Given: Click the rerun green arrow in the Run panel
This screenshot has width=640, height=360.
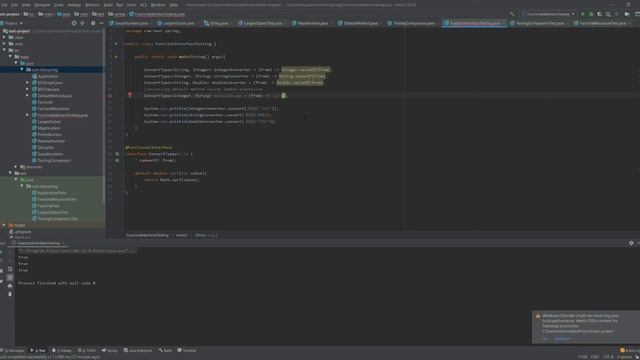Looking at the screenshot, I should pos(2,251).
